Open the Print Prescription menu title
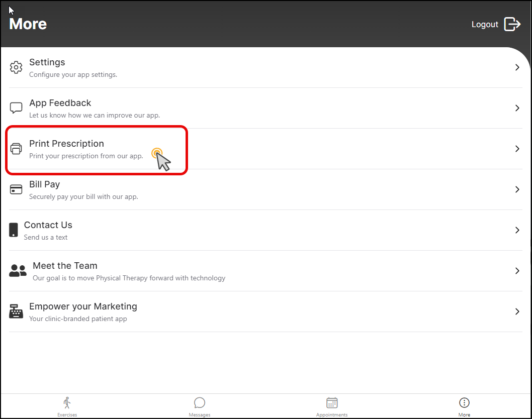The height and width of the screenshot is (419, 532). (66, 144)
